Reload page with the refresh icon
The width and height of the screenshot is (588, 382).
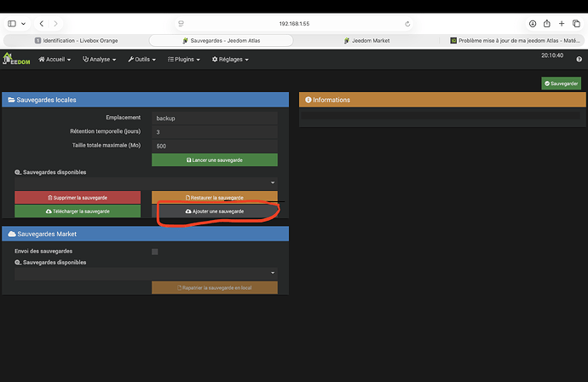tap(407, 24)
